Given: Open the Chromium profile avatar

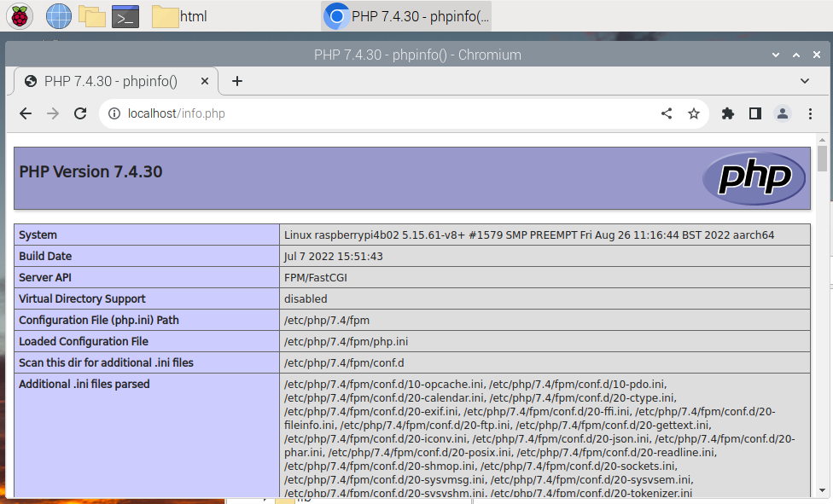Looking at the screenshot, I should 782,113.
